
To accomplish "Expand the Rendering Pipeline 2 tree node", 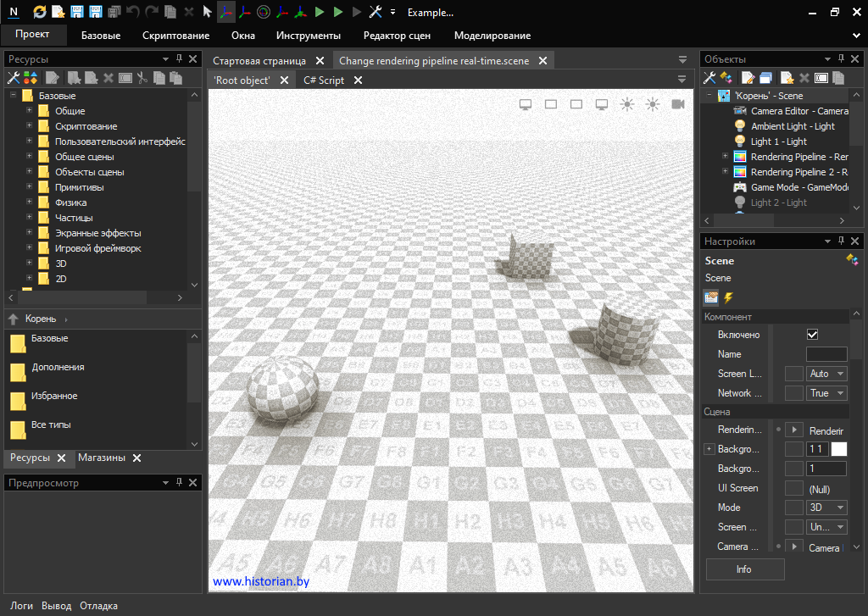I will pyautogui.click(x=725, y=172).
